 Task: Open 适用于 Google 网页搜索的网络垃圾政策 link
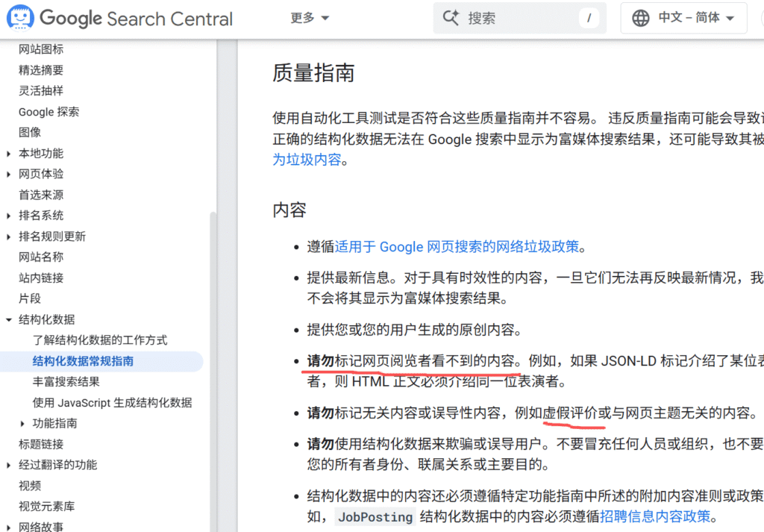[x=457, y=246]
